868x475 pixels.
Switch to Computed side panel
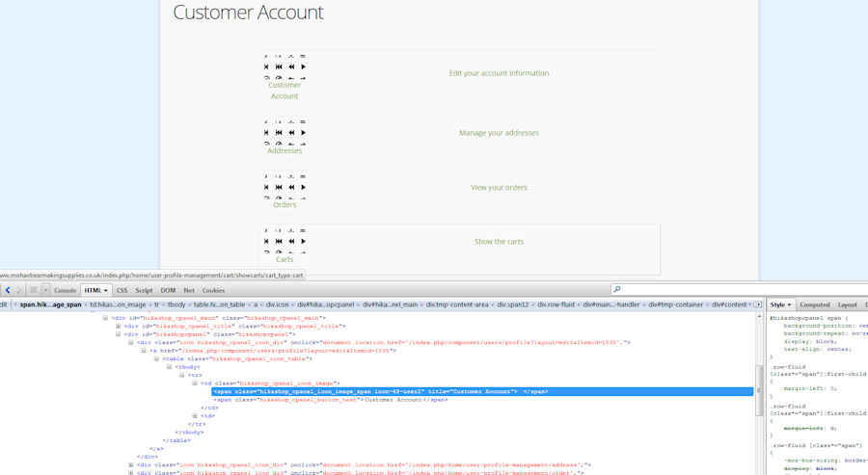click(814, 304)
